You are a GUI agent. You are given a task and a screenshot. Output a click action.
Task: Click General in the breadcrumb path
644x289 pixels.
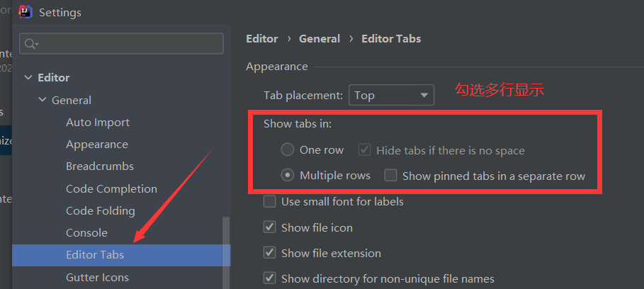coord(320,39)
